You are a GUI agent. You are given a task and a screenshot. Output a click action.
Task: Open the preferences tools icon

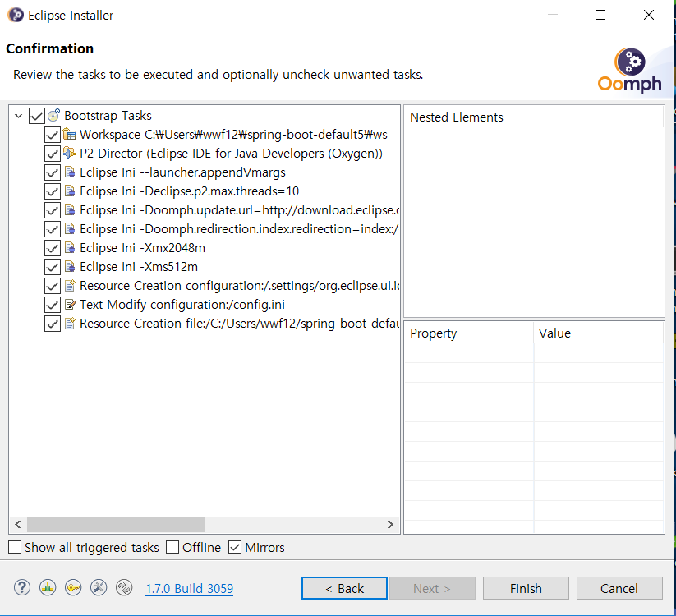tap(99, 587)
